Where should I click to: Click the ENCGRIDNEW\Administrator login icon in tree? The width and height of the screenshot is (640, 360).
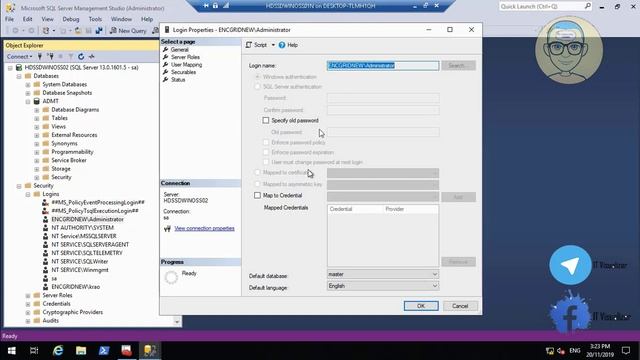(x=45, y=219)
